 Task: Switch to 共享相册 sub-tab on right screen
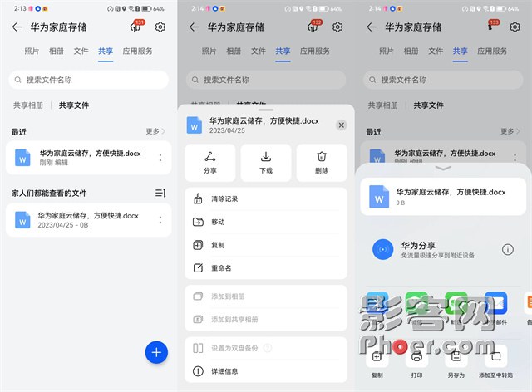(383, 105)
